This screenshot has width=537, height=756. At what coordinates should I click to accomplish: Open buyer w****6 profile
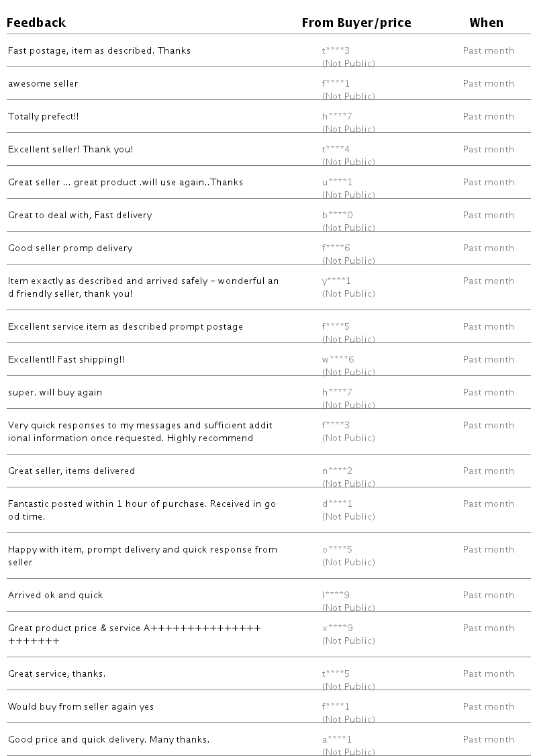[x=338, y=360]
